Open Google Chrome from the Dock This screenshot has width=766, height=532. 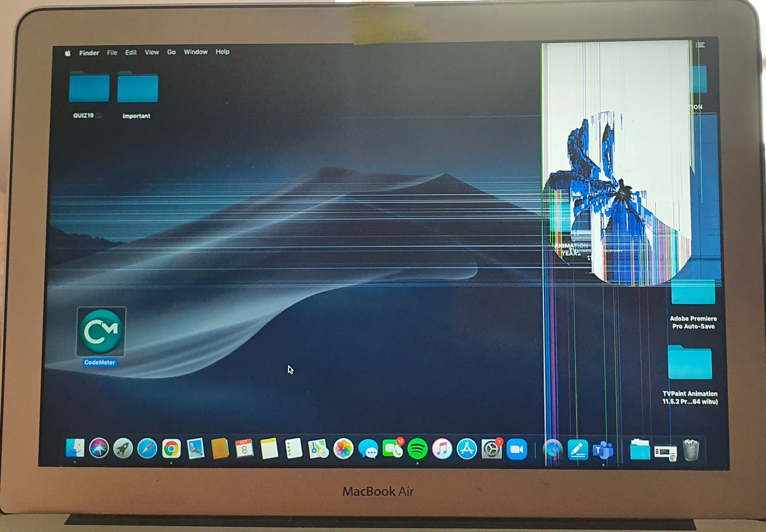tap(171, 448)
